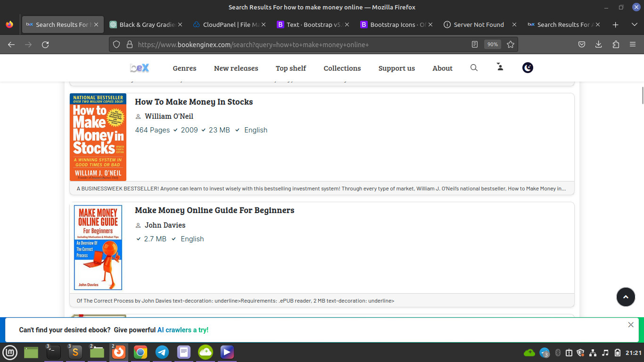Viewport: 644px width, 362px height.
Task: Toggle Firefox reader view icon
Action: click(475, 44)
